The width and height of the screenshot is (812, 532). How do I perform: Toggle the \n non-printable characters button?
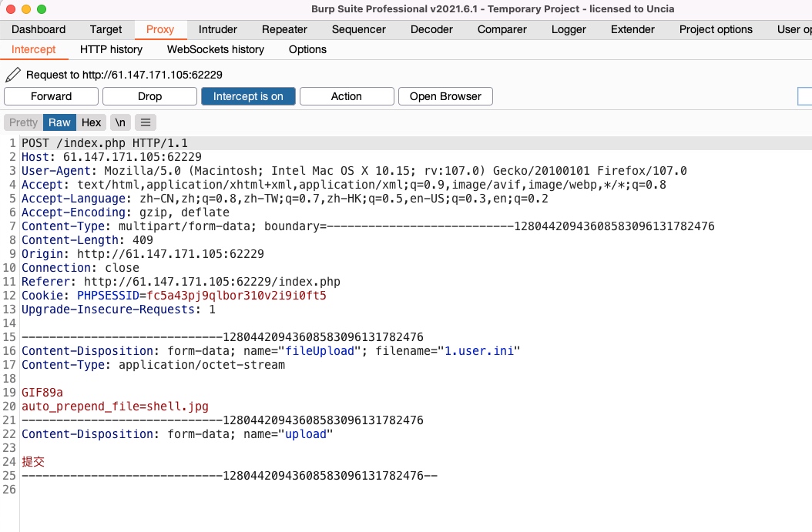pos(120,122)
